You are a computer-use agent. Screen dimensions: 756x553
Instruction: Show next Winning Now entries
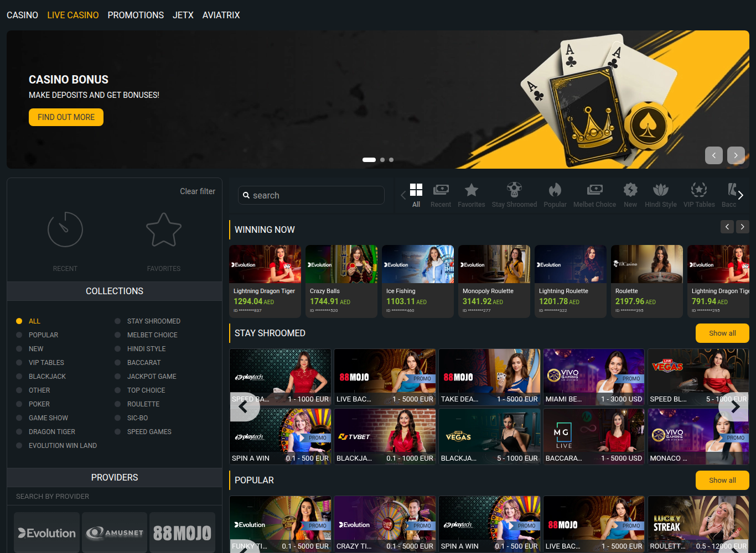point(742,227)
